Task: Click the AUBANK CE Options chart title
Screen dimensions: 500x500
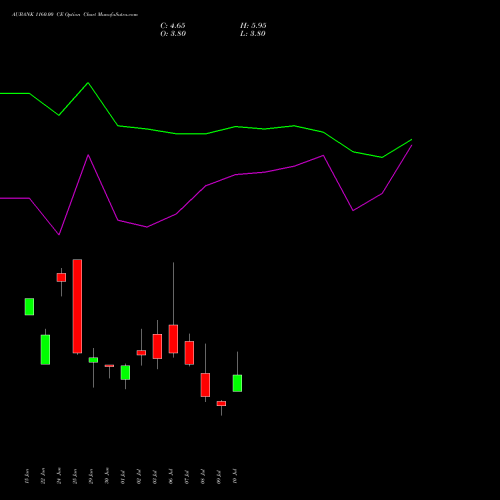Action: (x=75, y=15)
